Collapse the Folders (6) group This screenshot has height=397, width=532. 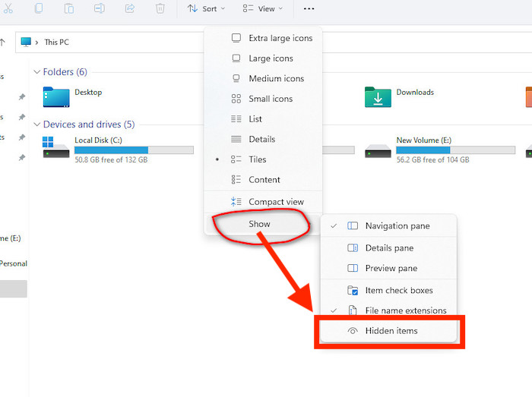point(37,72)
